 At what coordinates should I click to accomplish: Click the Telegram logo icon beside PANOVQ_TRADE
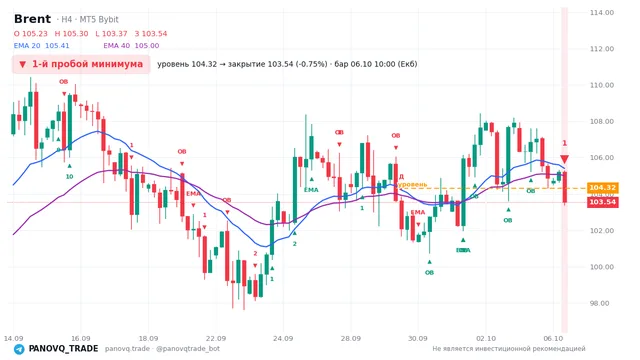[x=19, y=349]
